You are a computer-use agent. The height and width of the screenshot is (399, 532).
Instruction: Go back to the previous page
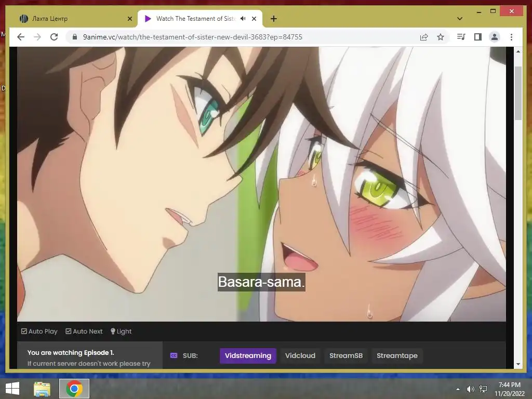click(x=21, y=37)
